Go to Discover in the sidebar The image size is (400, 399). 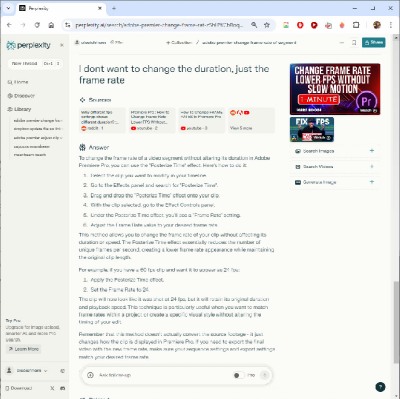pos(21,96)
